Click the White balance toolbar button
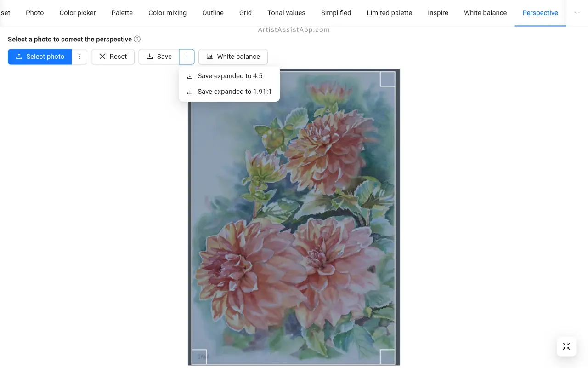Image resolution: width=588 pixels, height=368 pixels. coord(233,57)
